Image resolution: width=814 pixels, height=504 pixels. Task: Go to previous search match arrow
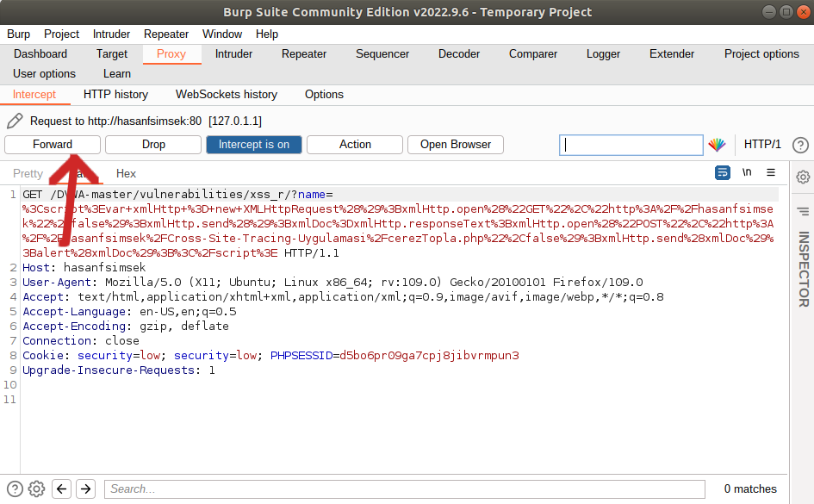(62, 489)
